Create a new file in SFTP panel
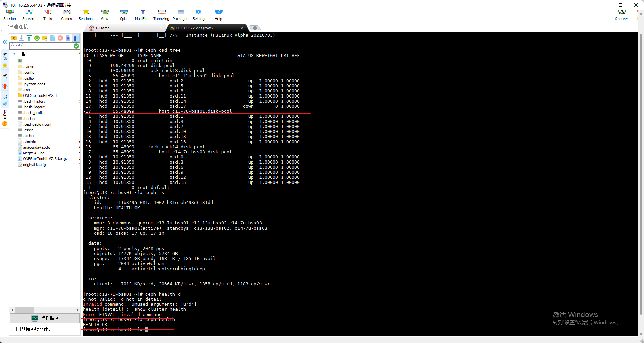The image size is (644, 343). pyautogui.click(x=53, y=38)
